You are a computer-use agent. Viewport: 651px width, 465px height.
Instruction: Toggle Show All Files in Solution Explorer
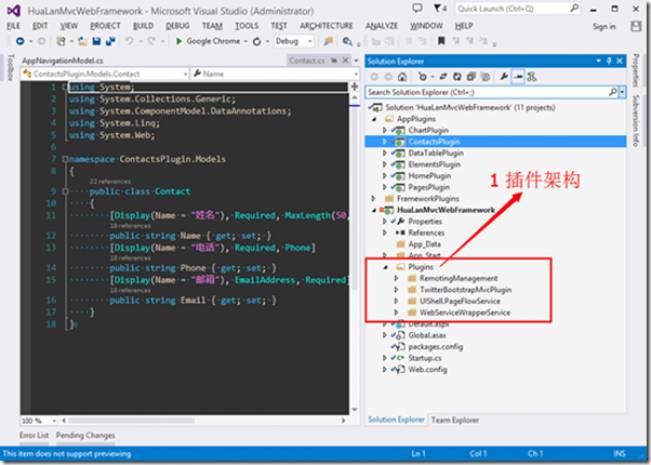coord(485,77)
